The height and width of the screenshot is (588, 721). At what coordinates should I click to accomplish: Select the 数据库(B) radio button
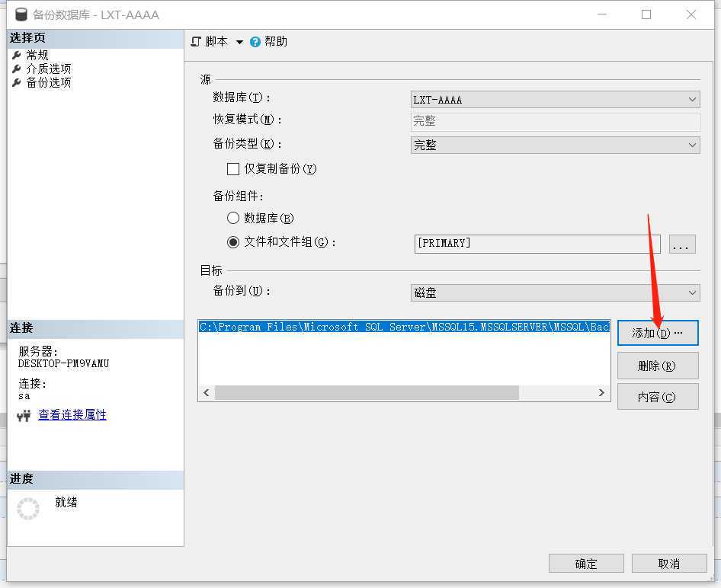coord(233,218)
